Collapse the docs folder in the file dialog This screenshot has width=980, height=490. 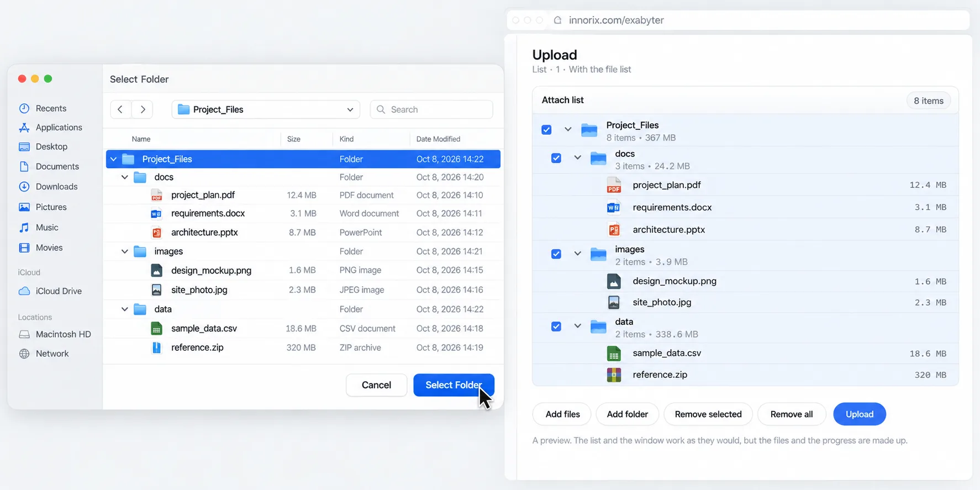click(125, 177)
